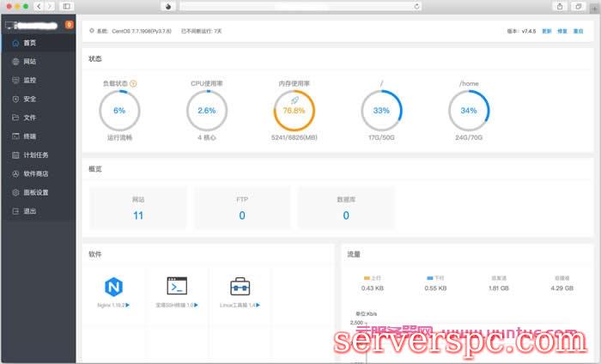Click the Safari address bar

pyautogui.click(x=300, y=6)
